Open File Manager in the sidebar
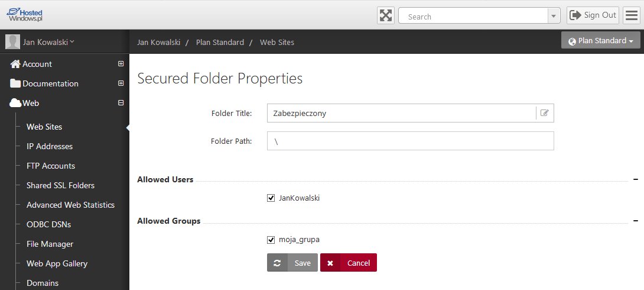Screen dimensions: 644x290 point(50,244)
